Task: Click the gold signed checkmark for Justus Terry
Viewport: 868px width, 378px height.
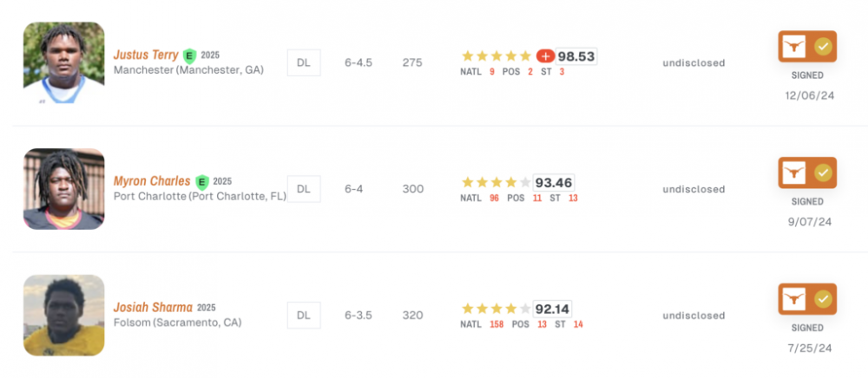Action: tap(823, 47)
